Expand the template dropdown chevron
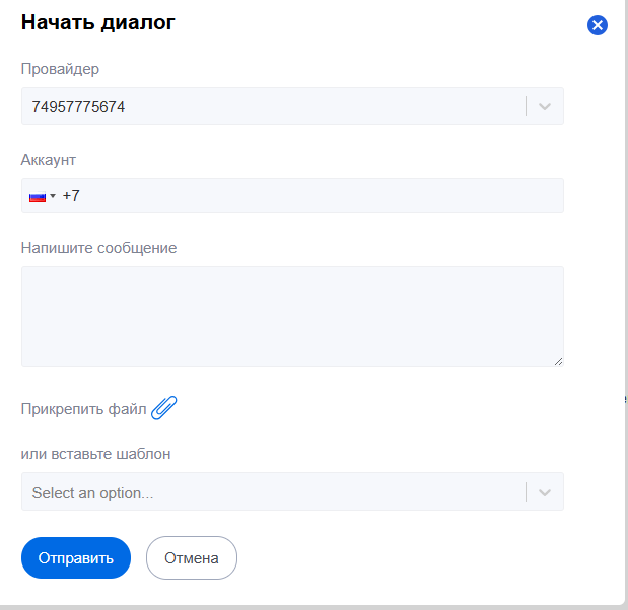The height and width of the screenshot is (610, 628). (545, 492)
